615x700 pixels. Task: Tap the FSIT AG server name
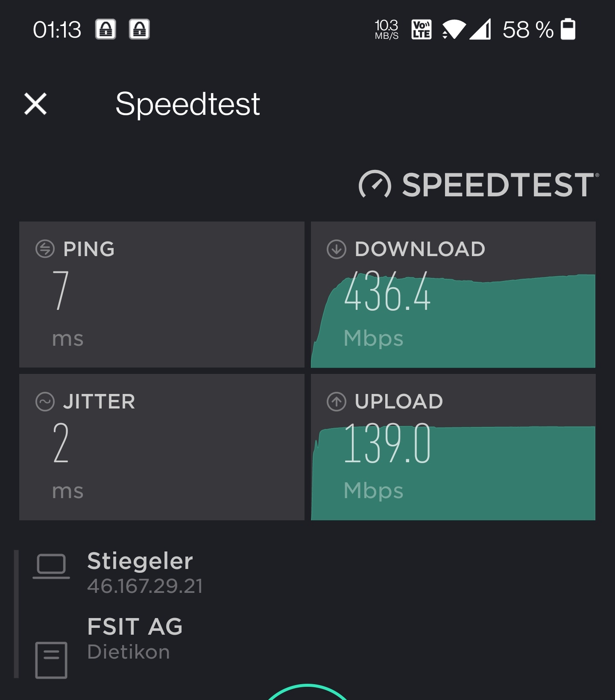pos(135,627)
